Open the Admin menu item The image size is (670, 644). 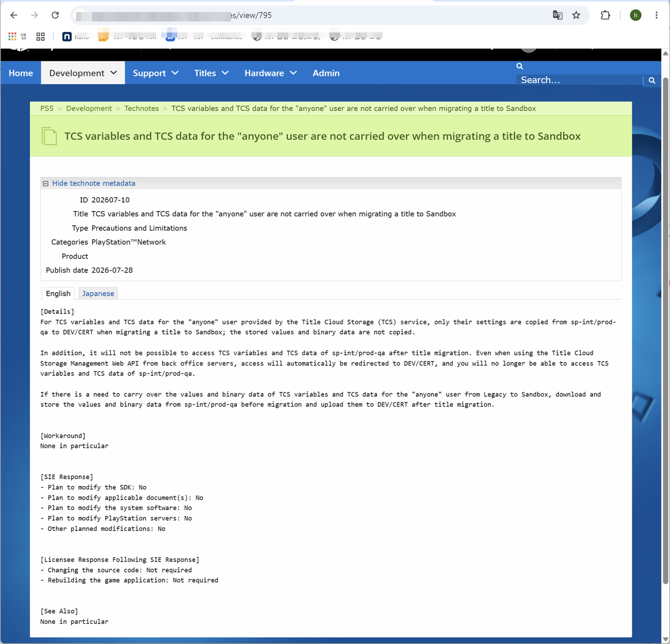coord(326,73)
